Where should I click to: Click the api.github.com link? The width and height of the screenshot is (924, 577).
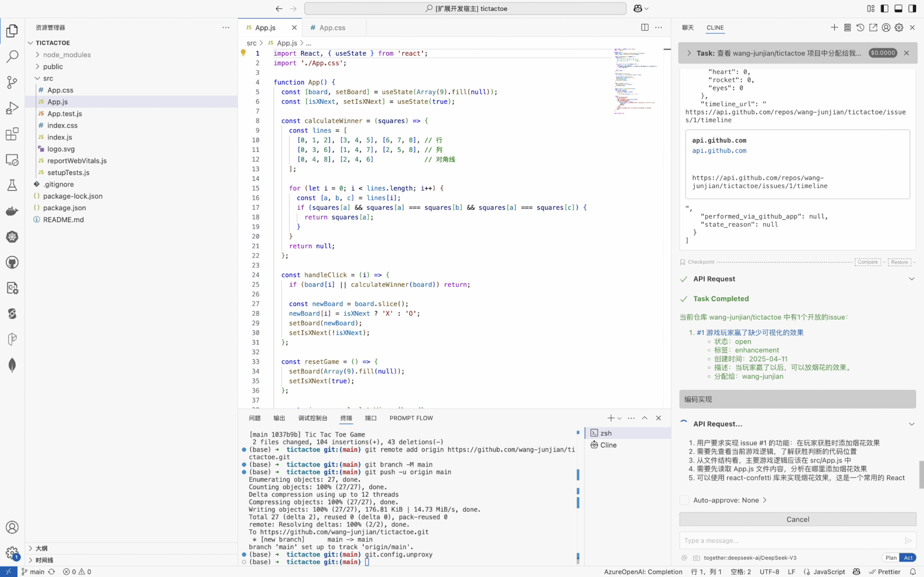click(719, 151)
